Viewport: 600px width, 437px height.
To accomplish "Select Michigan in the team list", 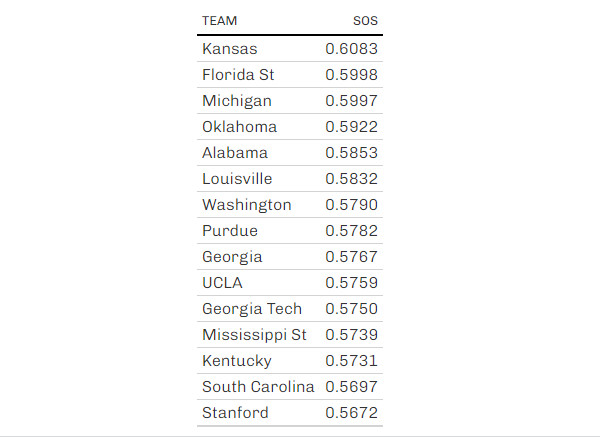I will tap(237, 101).
